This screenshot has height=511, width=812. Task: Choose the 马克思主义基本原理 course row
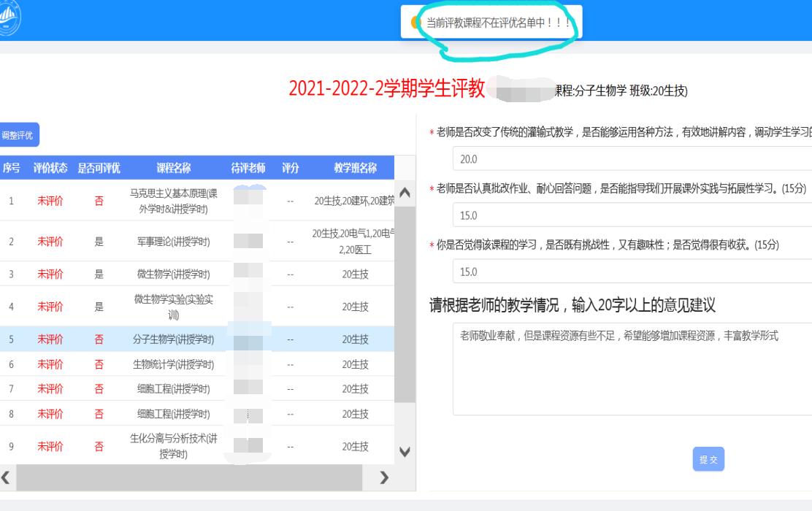tap(173, 200)
